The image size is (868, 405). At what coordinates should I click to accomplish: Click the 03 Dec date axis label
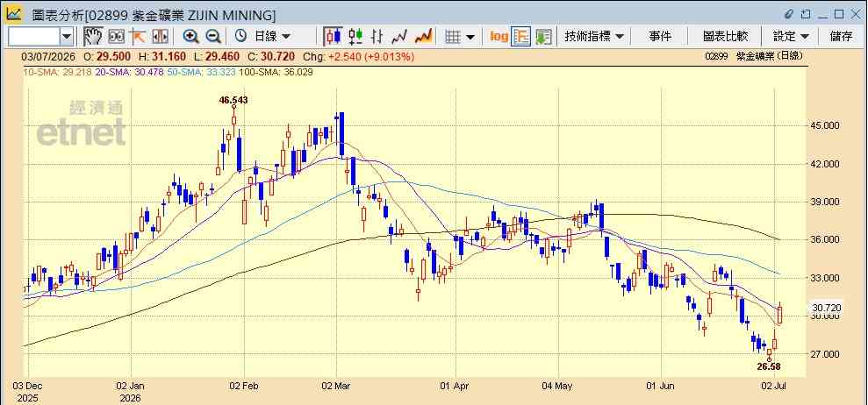tap(27, 387)
